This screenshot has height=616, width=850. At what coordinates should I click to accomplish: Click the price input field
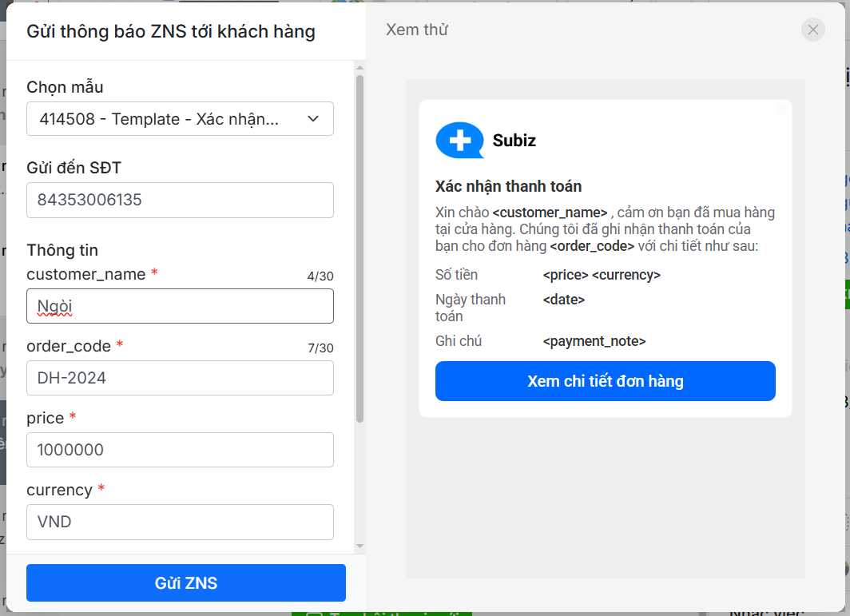(180, 450)
